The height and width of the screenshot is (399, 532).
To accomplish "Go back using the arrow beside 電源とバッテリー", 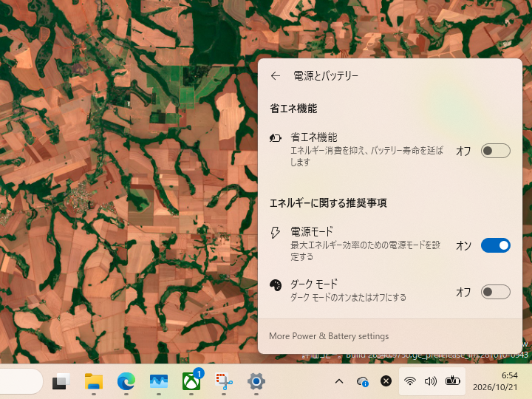I will (x=276, y=75).
